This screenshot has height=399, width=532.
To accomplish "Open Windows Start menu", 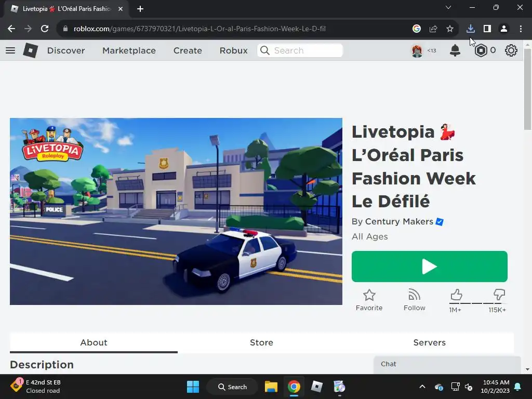I will click(x=193, y=387).
